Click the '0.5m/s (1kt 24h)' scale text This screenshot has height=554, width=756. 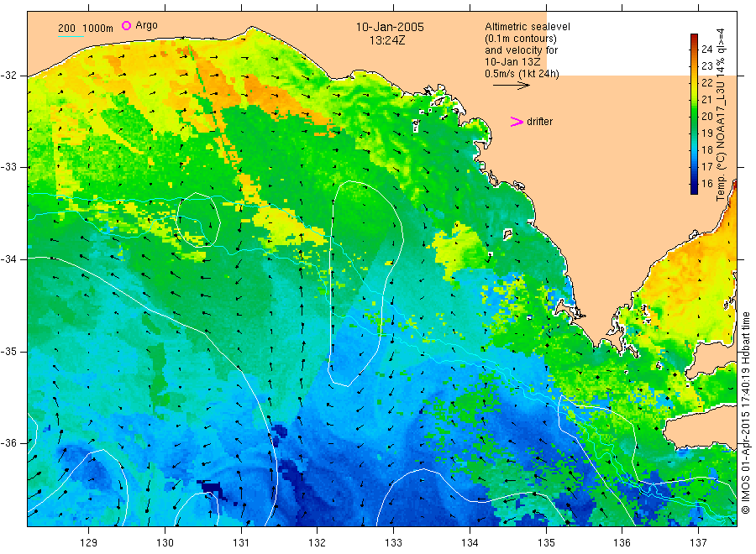(x=522, y=74)
